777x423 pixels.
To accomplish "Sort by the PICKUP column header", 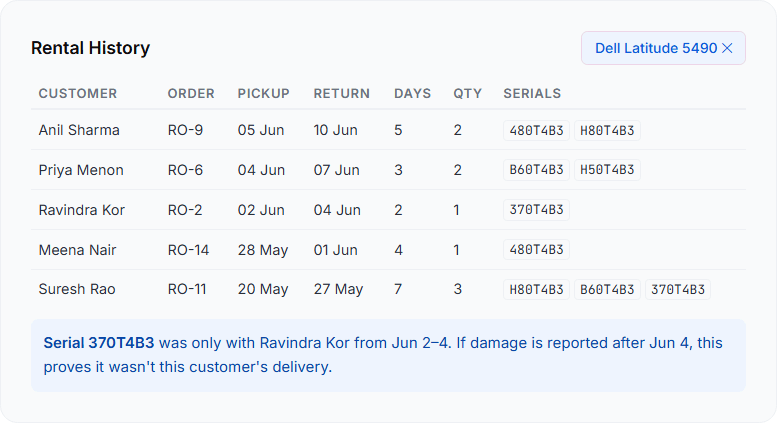I will (263, 94).
